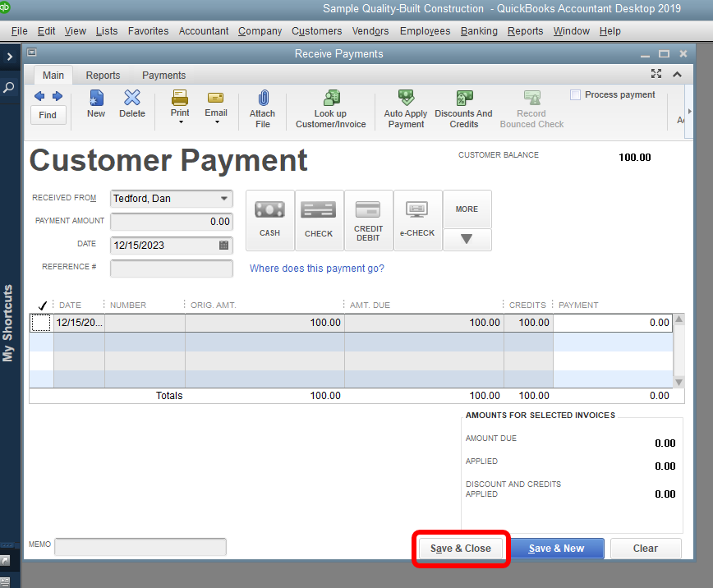Select CHECK payment method
The height and width of the screenshot is (588, 713).
pyautogui.click(x=319, y=220)
